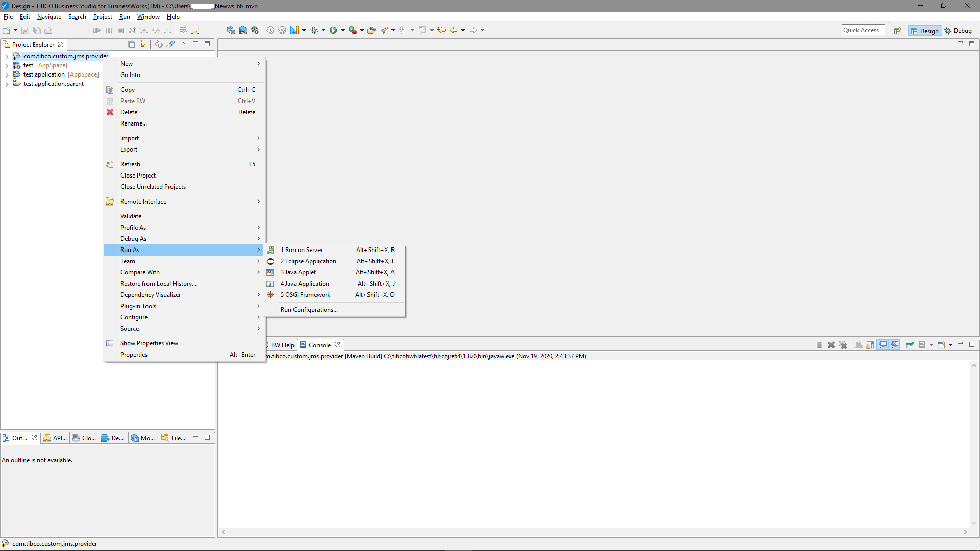Viewport: 980px width, 551px height.
Task: Click the Resume debug toolbar icon
Action: 97,30
